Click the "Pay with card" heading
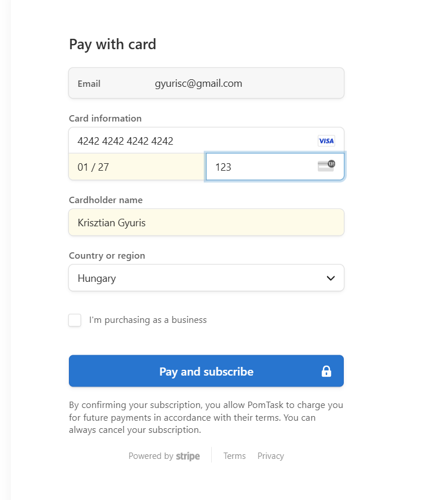Screen dimensions: 448x500 click(113, 44)
